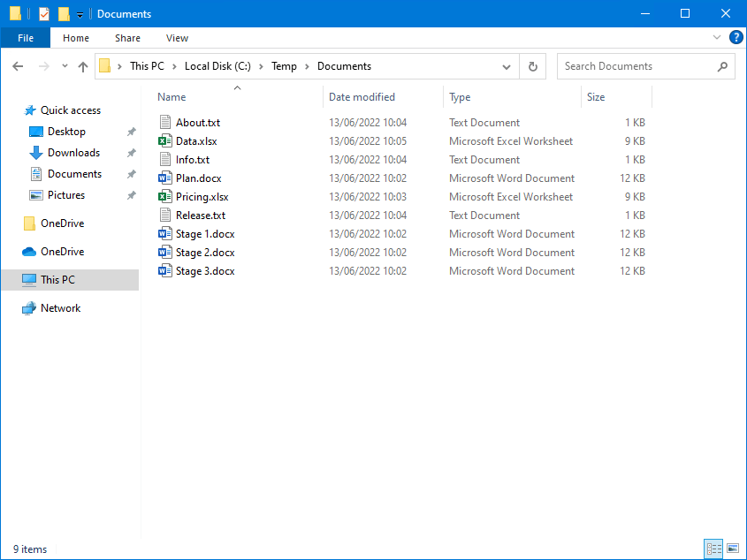Screen dimensions: 747x560
Task: Open the Pricing.xlsx Excel worksheet
Action: pos(202,196)
